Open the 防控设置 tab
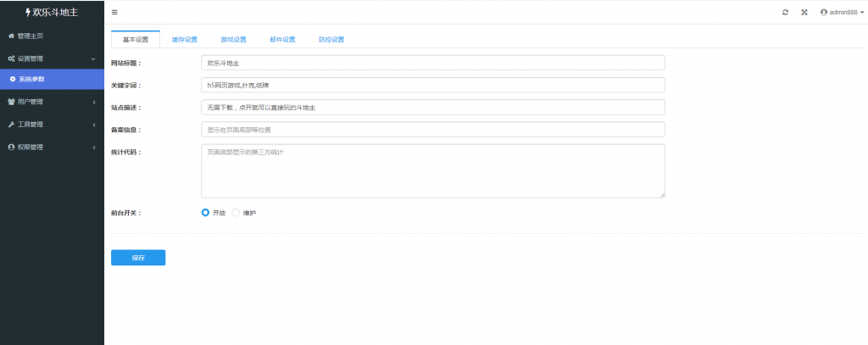 tap(331, 40)
